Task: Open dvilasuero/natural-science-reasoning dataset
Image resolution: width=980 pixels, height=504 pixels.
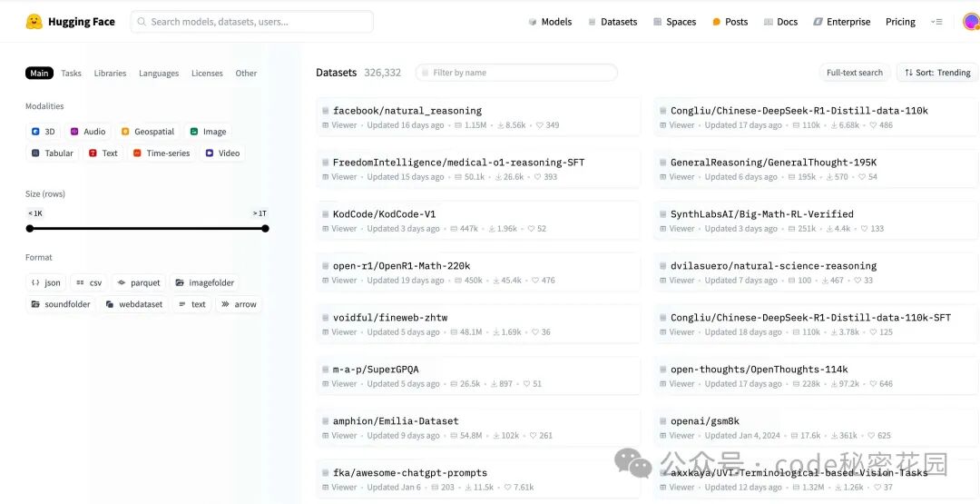Action: [x=817, y=272]
